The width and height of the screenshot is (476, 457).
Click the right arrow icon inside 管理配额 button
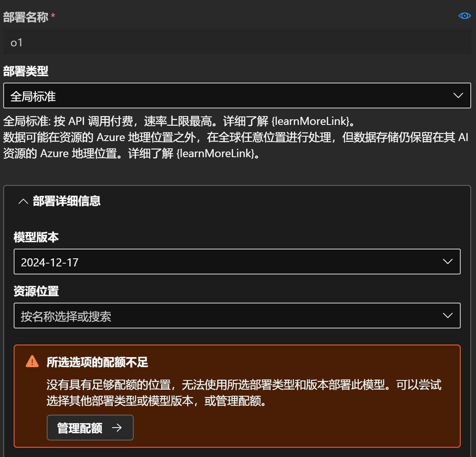pos(116,428)
